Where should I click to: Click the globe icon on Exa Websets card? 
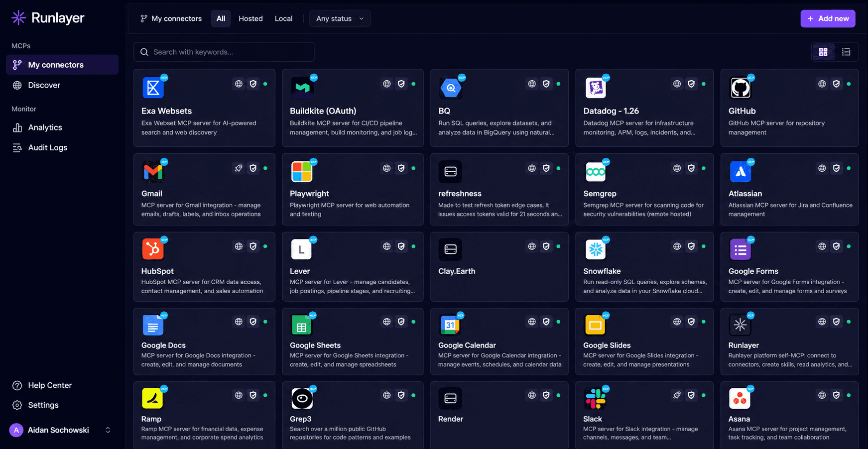239,84
